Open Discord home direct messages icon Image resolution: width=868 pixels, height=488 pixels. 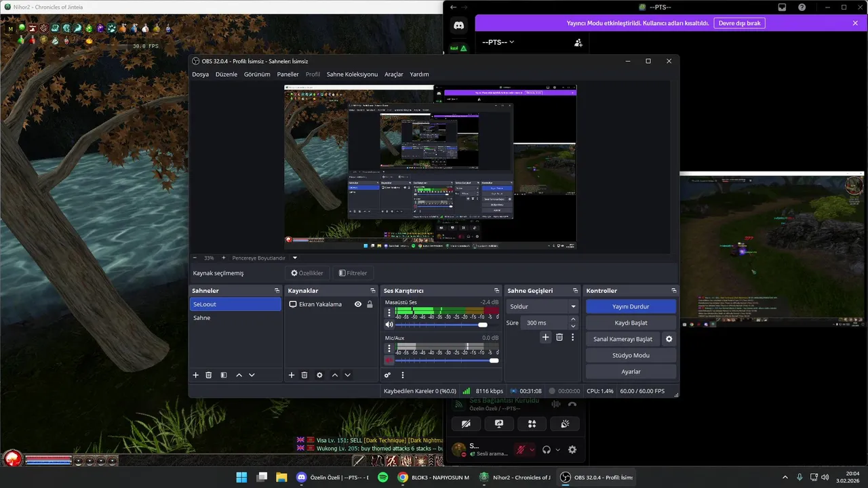click(458, 26)
